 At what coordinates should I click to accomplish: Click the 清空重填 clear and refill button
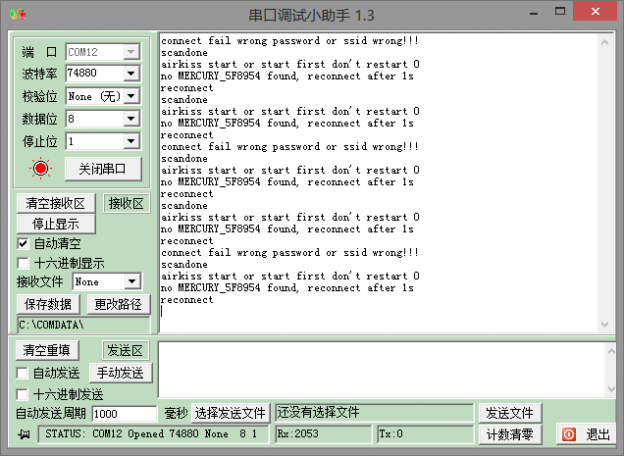pos(47,350)
